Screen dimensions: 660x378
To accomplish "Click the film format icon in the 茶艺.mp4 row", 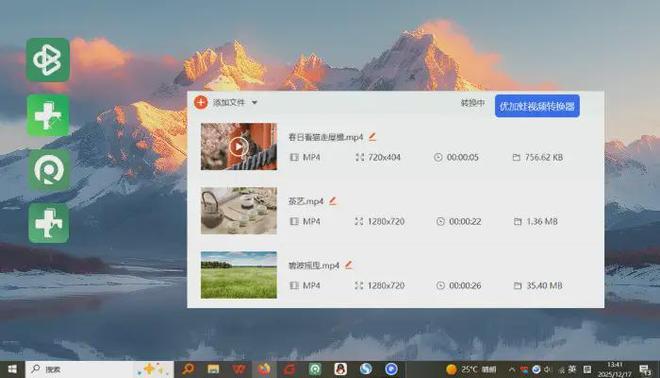I will tap(294, 221).
